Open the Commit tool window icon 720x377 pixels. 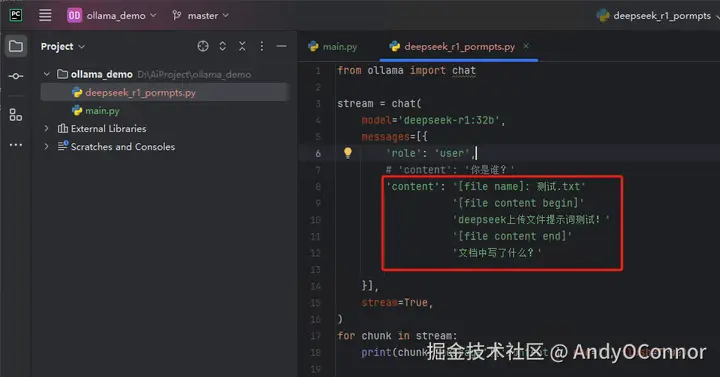16,76
